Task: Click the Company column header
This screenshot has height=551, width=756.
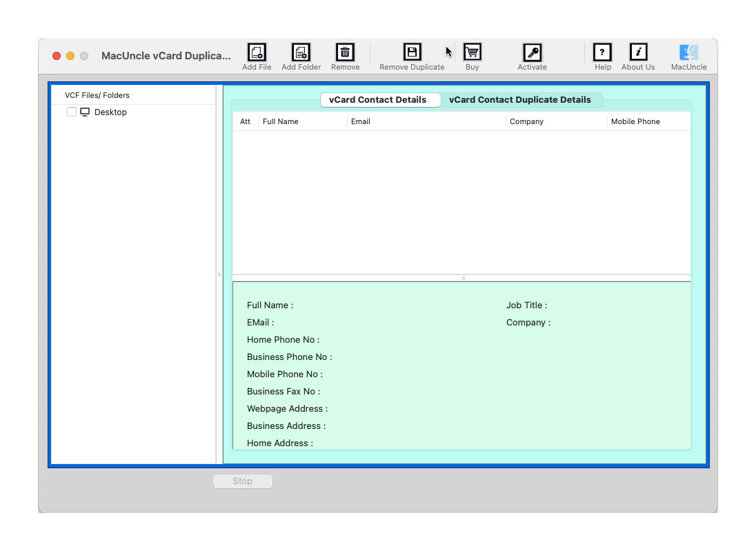Action: (526, 121)
